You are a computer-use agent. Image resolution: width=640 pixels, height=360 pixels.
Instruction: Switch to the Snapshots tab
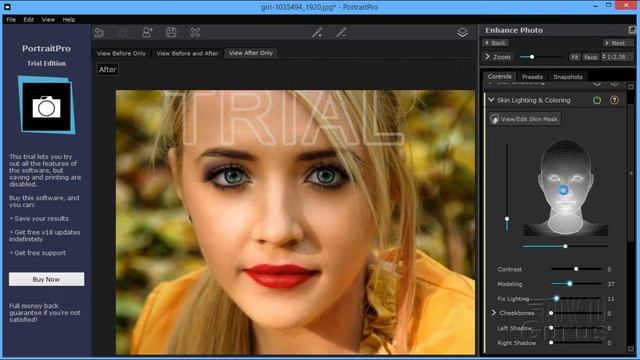pos(568,77)
